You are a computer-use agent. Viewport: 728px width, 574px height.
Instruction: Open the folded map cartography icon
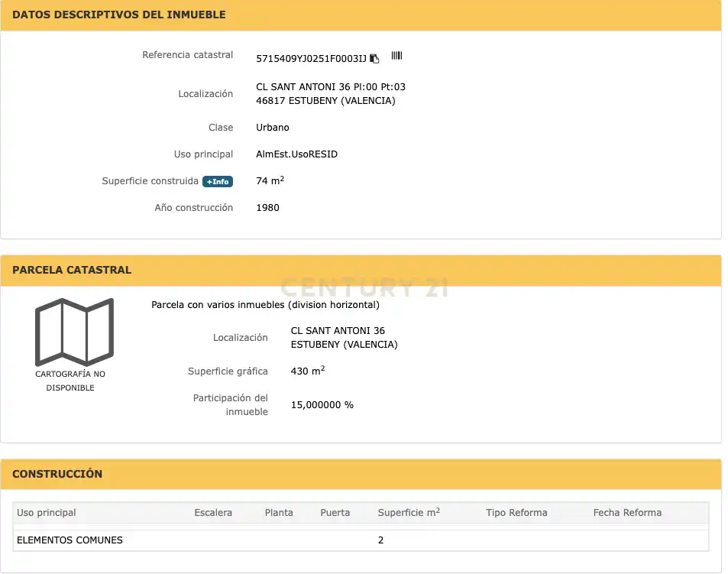(x=74, y=332)
